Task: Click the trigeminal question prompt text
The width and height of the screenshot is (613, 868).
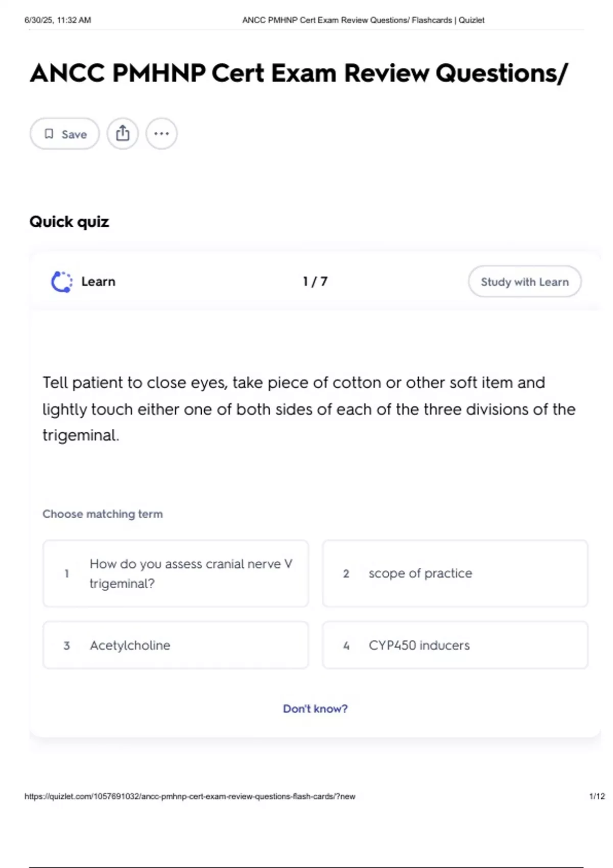Action: (x=309, y=409)
